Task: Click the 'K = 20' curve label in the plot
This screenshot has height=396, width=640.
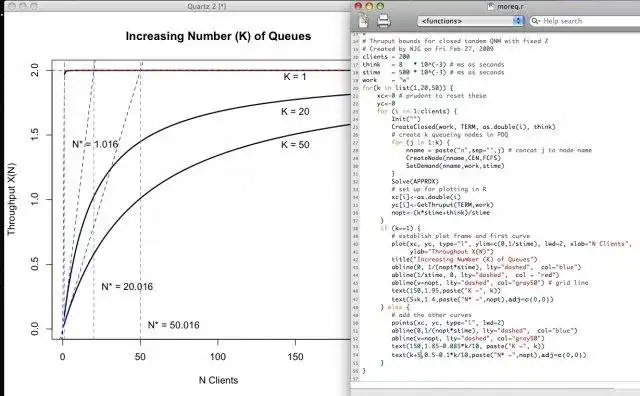Action: click(x=295, y=112)
